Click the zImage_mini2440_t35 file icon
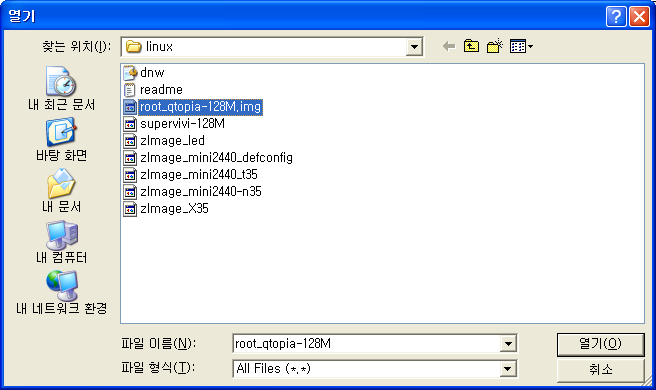 click(130, 174)
